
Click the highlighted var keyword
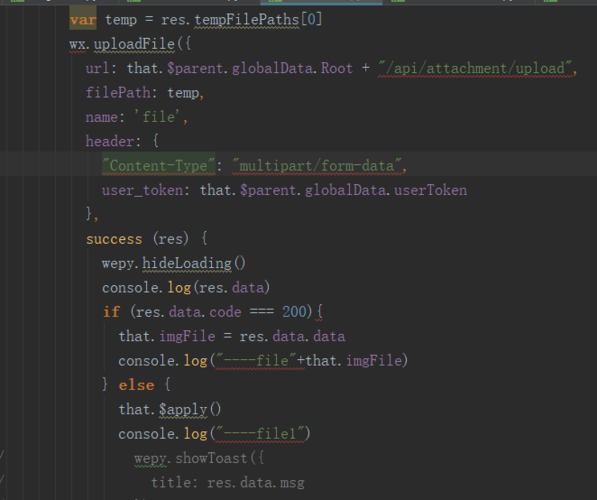point(83,19)
